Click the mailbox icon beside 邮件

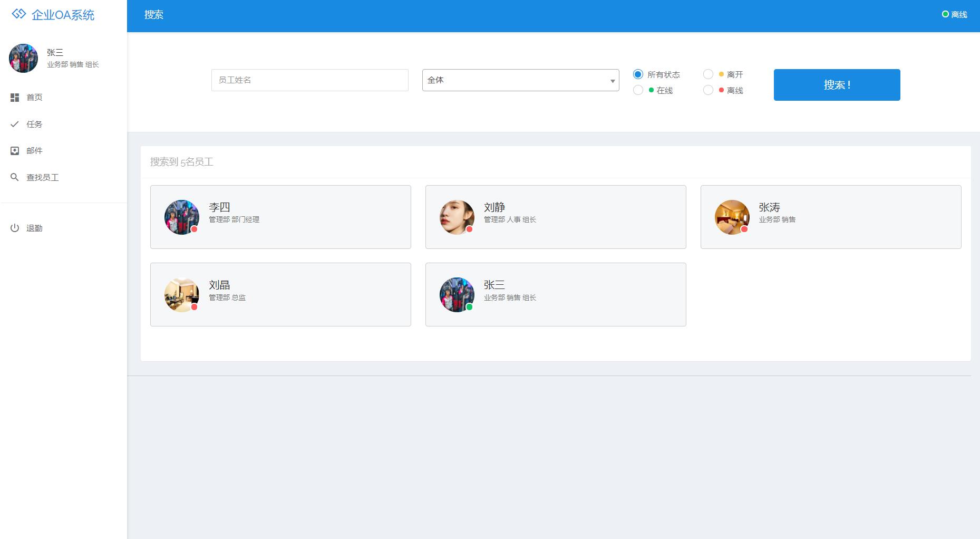pos(15,151)
